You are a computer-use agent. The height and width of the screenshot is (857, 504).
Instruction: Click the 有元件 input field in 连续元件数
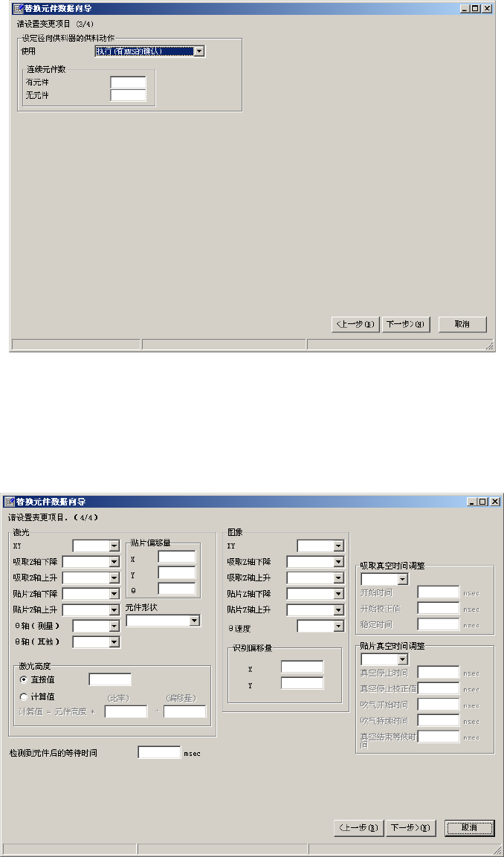click(128, 83)
